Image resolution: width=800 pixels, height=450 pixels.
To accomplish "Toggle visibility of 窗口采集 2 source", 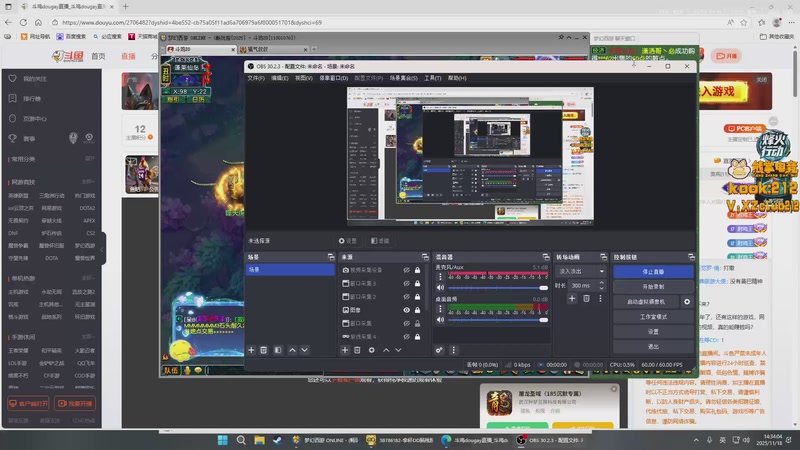I will 407,296.
